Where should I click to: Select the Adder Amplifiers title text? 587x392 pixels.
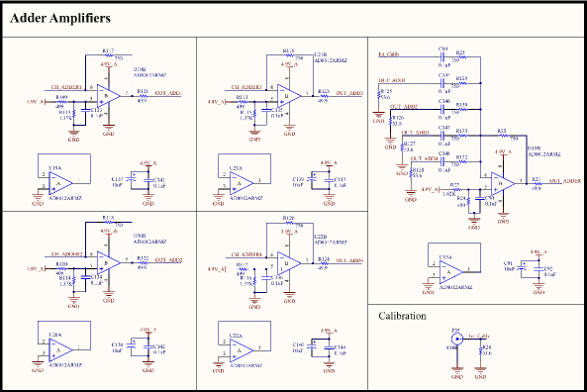click(x=60, y=18)
